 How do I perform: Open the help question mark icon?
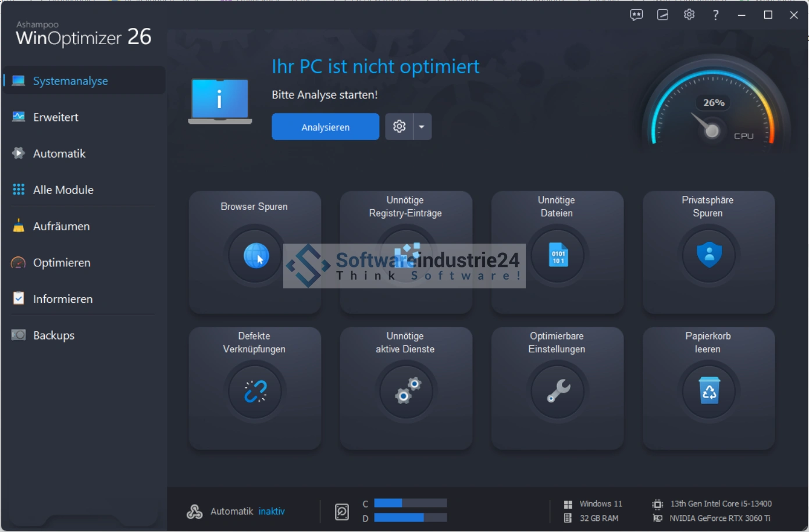[715, 15]
